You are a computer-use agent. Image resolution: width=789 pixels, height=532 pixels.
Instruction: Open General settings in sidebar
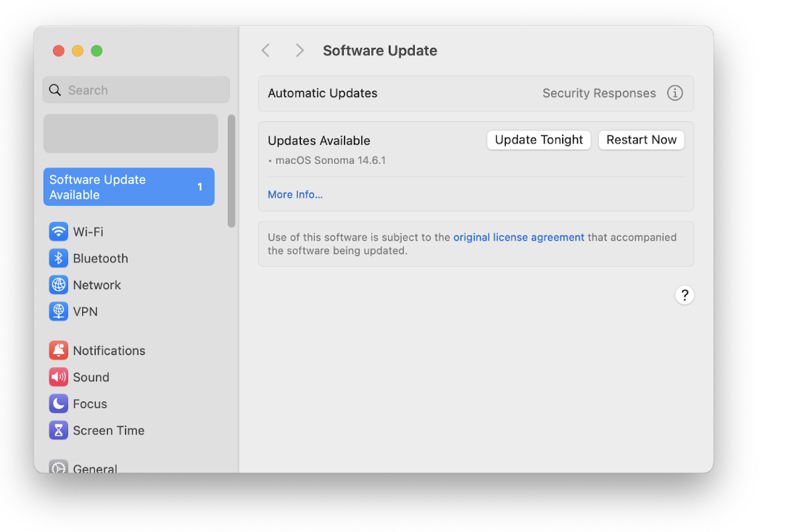(94, 467)
